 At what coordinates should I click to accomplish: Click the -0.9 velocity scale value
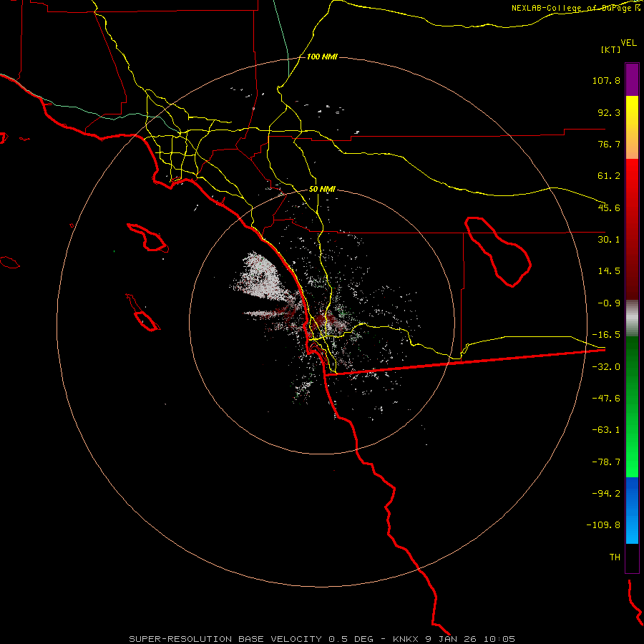tap(609, 303)
